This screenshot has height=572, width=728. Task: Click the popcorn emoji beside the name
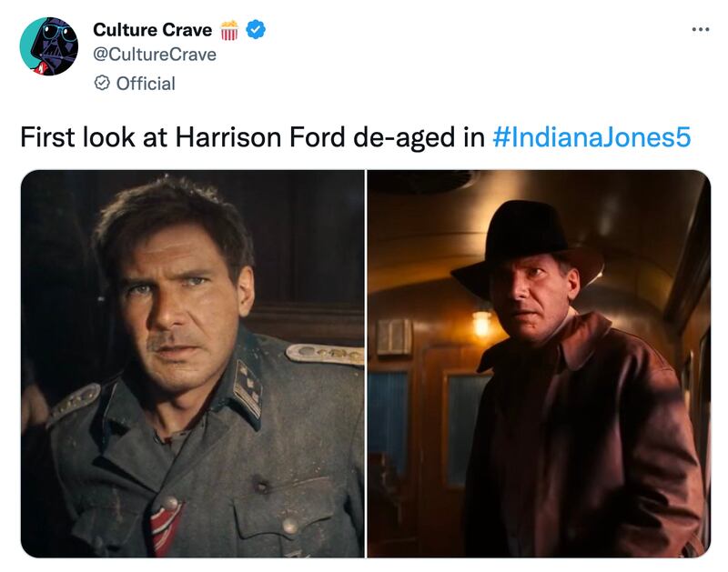click(229, 31)
